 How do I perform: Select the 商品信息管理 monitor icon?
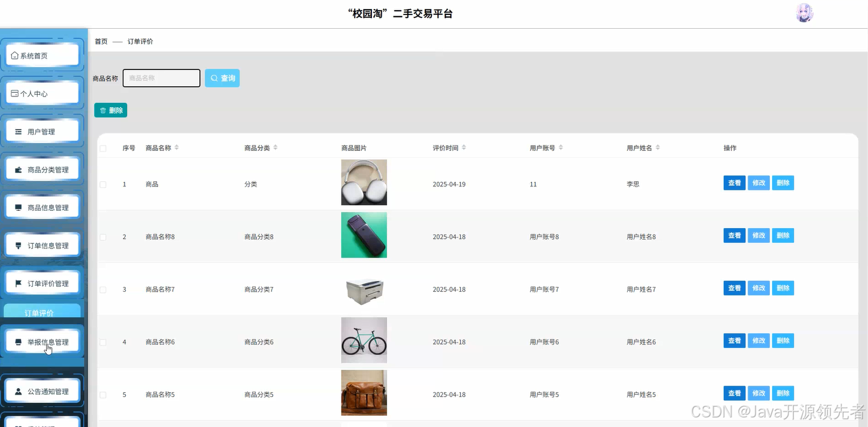point(17,206)
